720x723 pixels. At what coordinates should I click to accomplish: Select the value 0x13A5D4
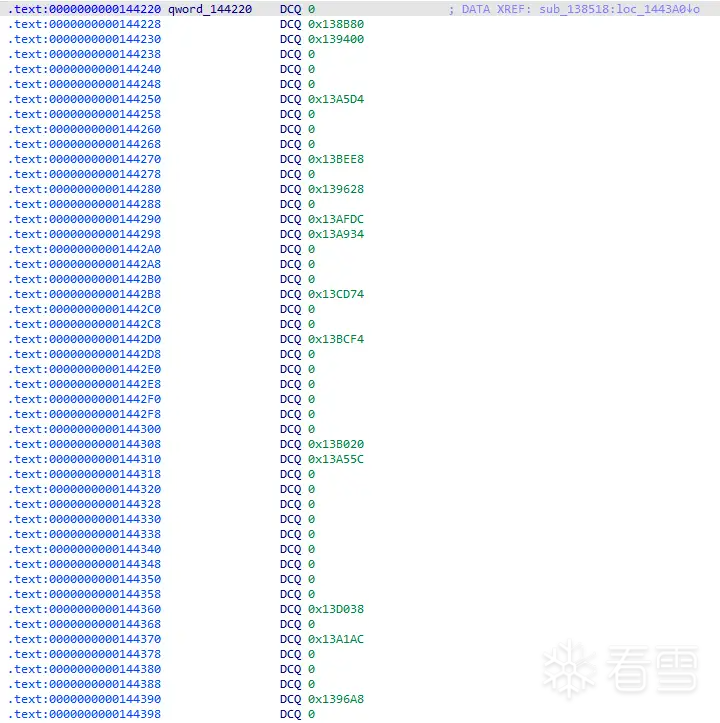click(x=336, y=99)
